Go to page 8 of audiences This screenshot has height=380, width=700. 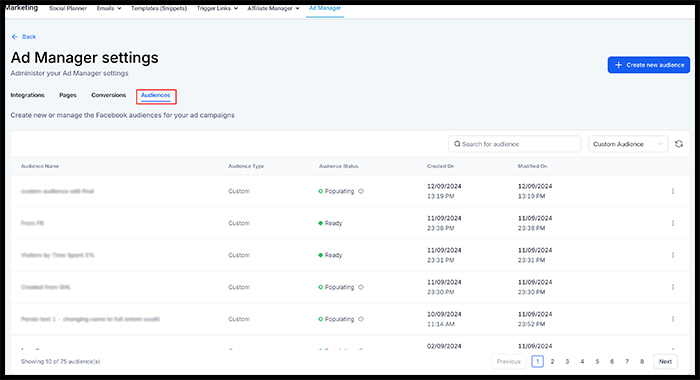click(x=642, y=361)
